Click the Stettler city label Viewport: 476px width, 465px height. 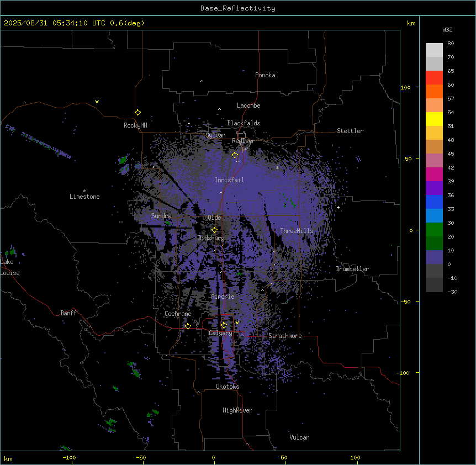(x=350, y=131)
